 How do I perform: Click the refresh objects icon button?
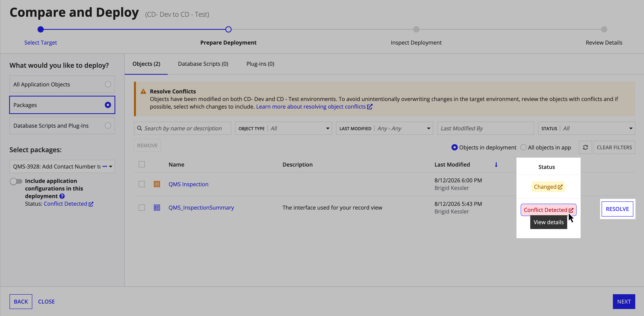[x=585, y=147]
